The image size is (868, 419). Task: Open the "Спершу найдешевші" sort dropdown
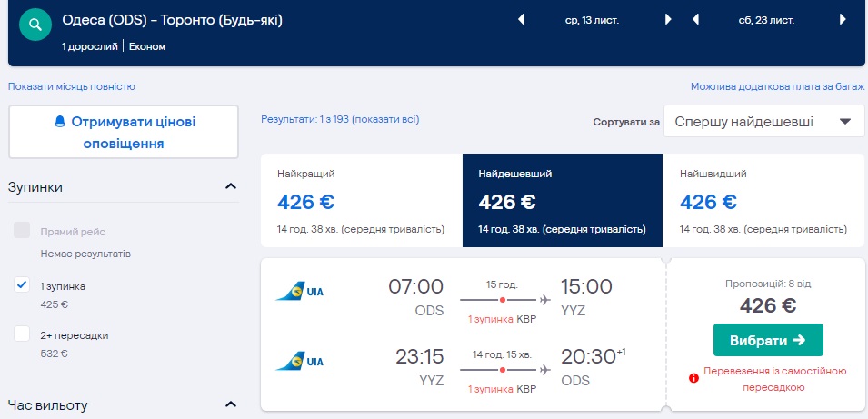click(763, 122)
